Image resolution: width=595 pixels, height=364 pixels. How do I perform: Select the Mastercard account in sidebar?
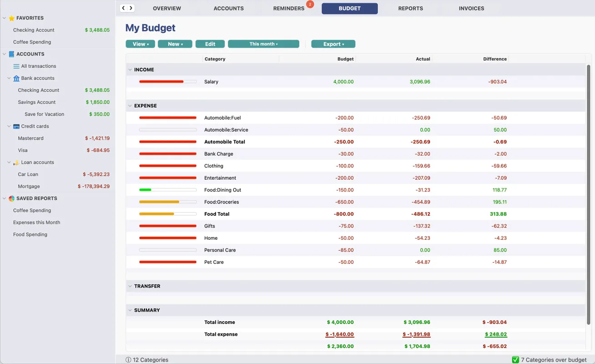tap(31, 138)
